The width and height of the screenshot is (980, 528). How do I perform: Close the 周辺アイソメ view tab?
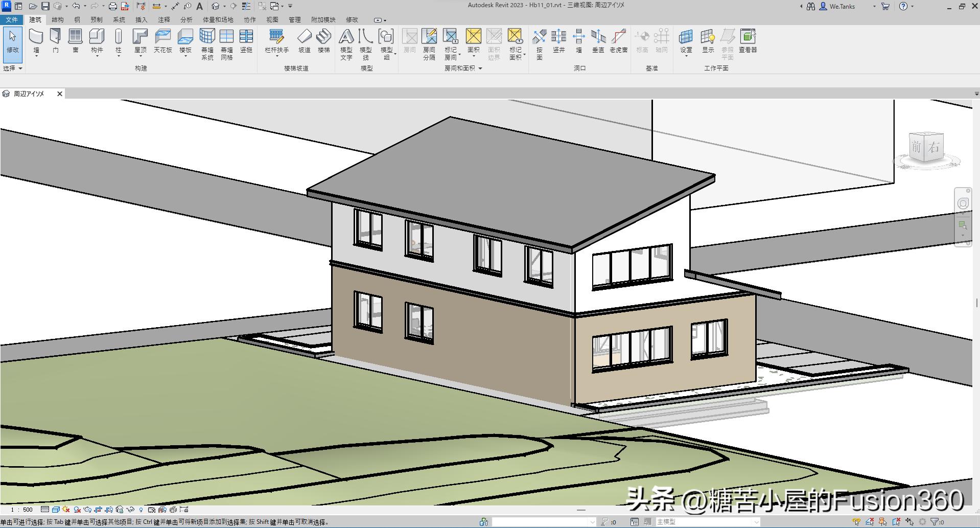pyautogui.click(x=60, y=94)
